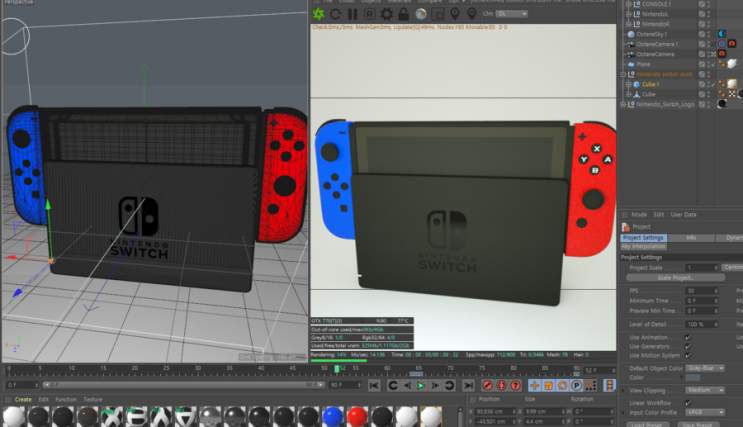Image resolution: width=743 pixels, height=427 pixels.
Task: Open Mode menu in attribute manager
Action: point(639,215)
